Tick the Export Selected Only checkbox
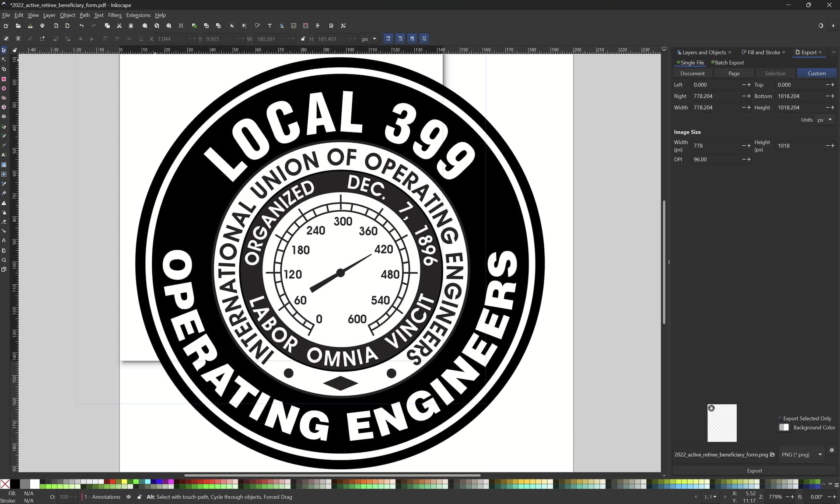This screenshot has height=504, width=840. pyautogui.click(x=780, y=418)
